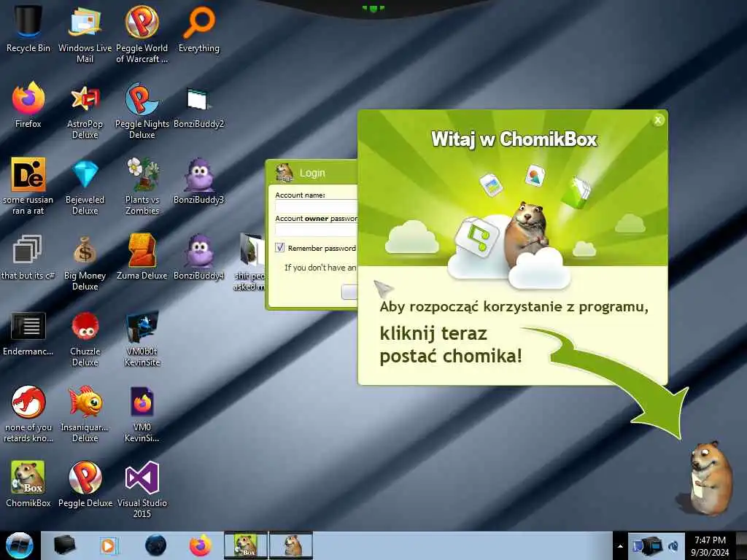Open Firefox from the taskbar

(x=201, y=545)
